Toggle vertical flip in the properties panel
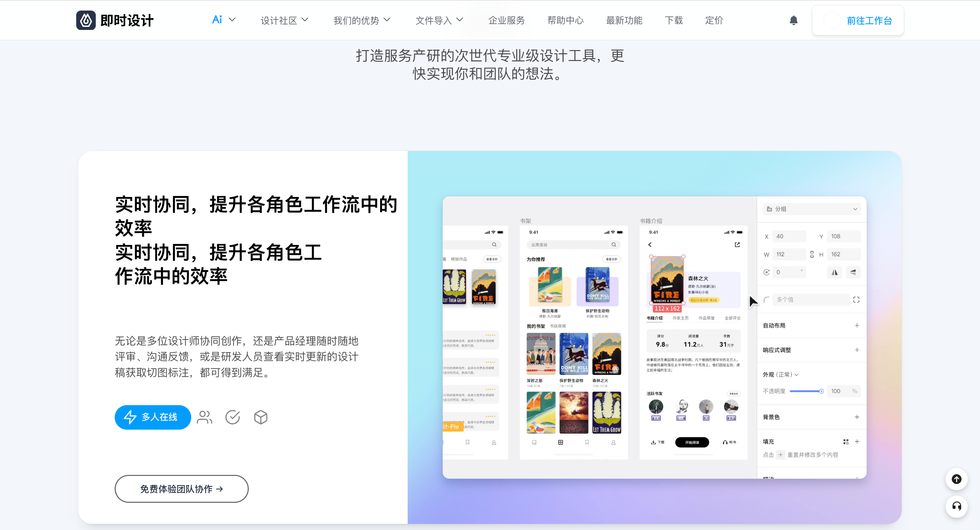Viewport: 980px width, 530px height. point(853,272)
